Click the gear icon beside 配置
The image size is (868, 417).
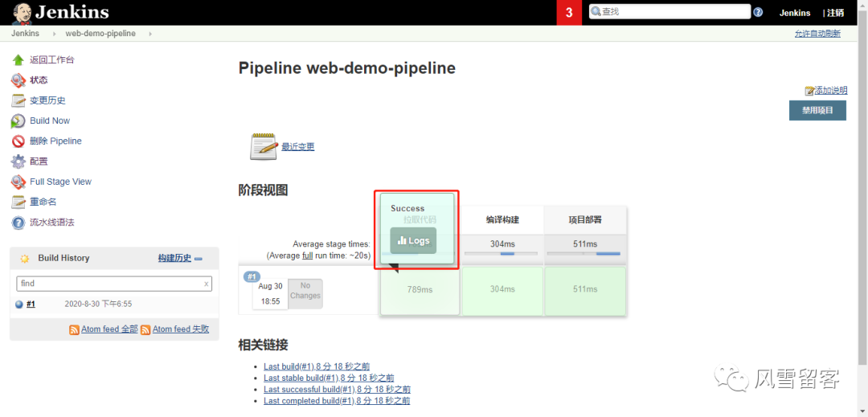[x=18, y=161]
